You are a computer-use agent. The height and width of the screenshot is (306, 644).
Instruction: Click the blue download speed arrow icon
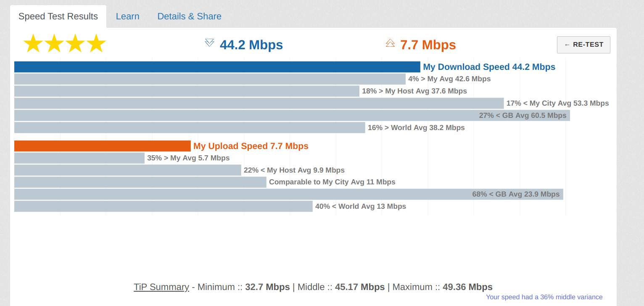[209, 43]
